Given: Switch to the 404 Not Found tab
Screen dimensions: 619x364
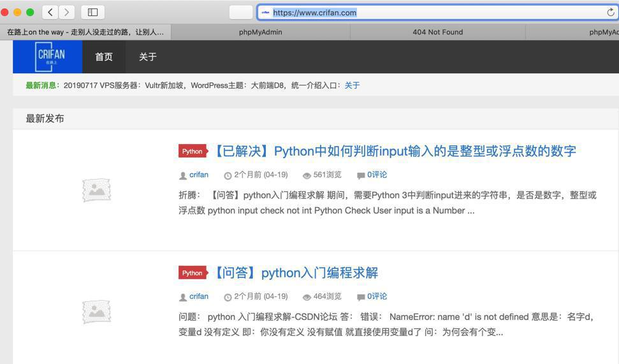Looking at the screenshot, I should tap(438, 32).
